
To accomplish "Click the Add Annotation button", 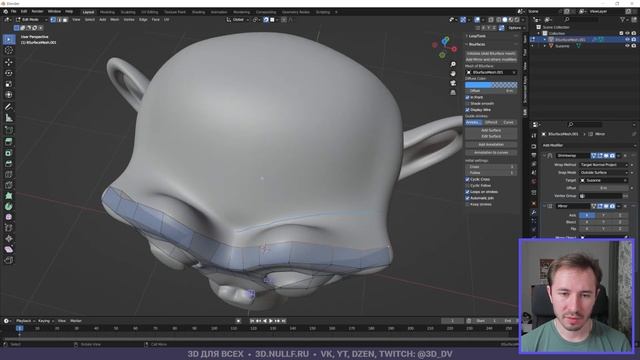I will click(491, 144).
